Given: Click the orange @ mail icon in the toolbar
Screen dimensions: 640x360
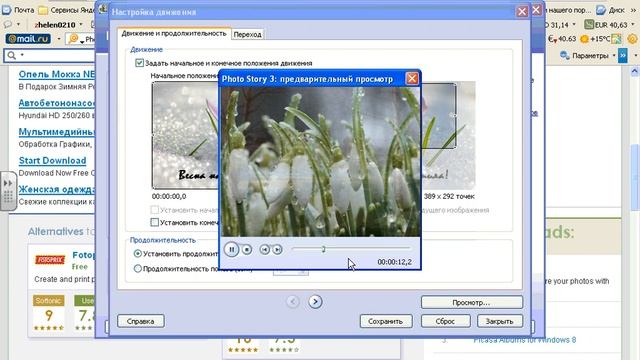Looking at the screenshot, I should pos(74,39).
